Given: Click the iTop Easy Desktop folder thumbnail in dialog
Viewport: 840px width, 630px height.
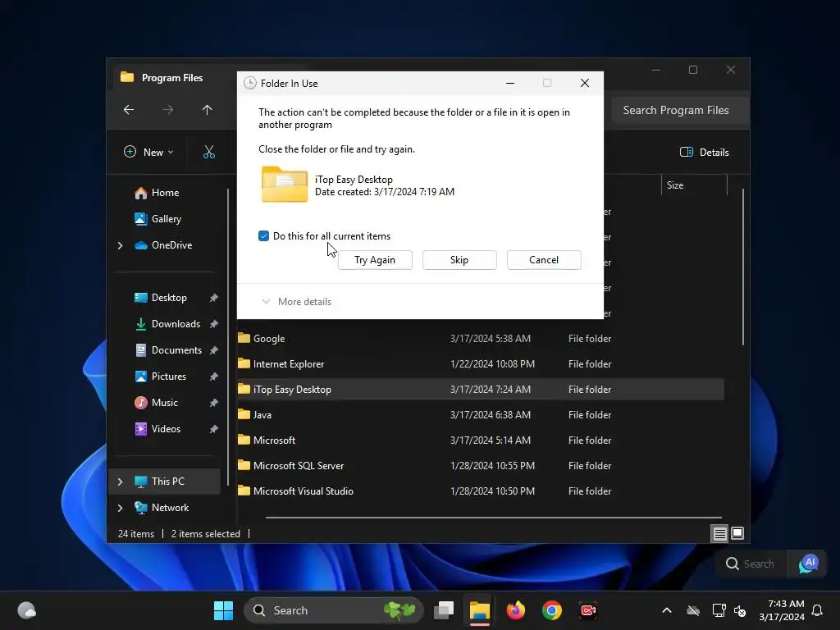Looking at the screenshot, I should [285, 185].
